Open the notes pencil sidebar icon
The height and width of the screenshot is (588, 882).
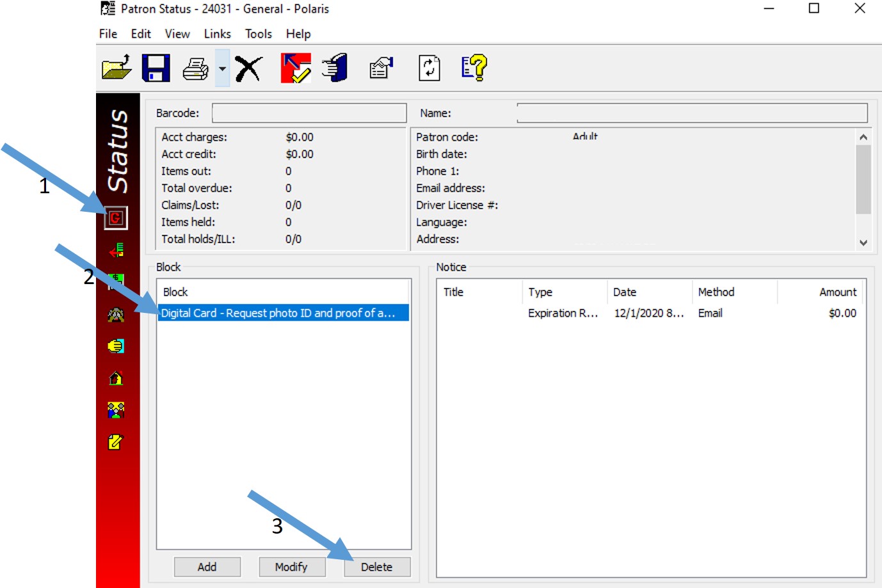pos(116,442)
